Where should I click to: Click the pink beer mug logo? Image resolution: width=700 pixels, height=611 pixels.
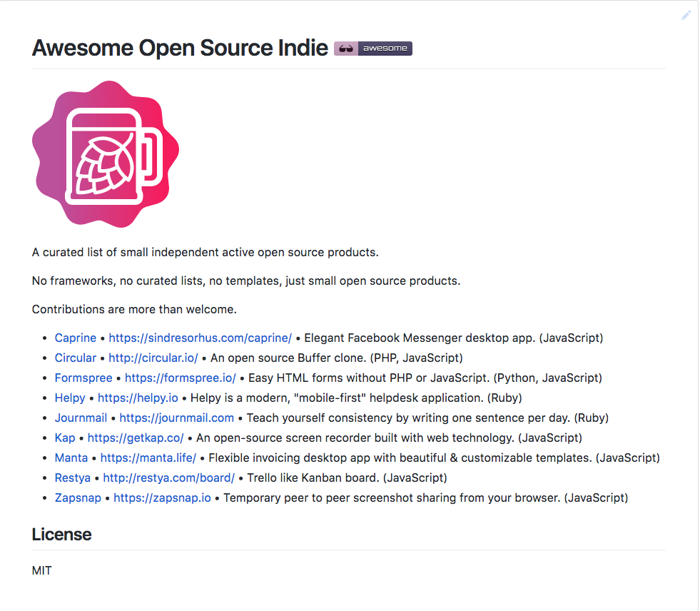pos(105,153)
